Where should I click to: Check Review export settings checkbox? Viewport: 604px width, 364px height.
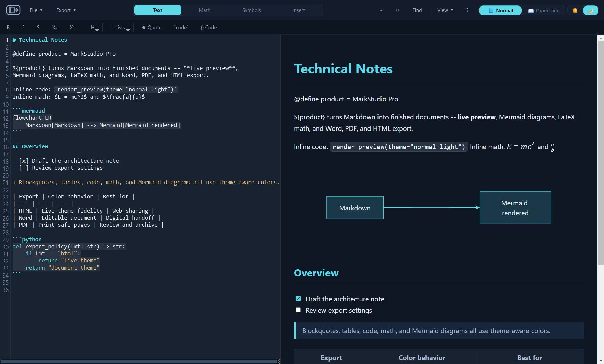[298, 310]
